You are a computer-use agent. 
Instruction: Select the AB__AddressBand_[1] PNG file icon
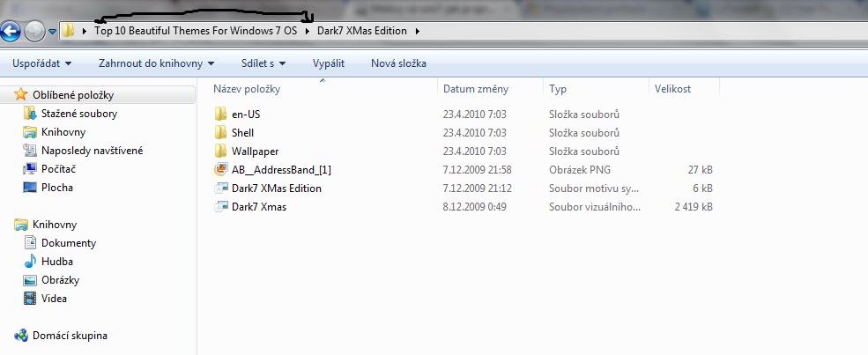pyautogui.click(x=221, y=170)
